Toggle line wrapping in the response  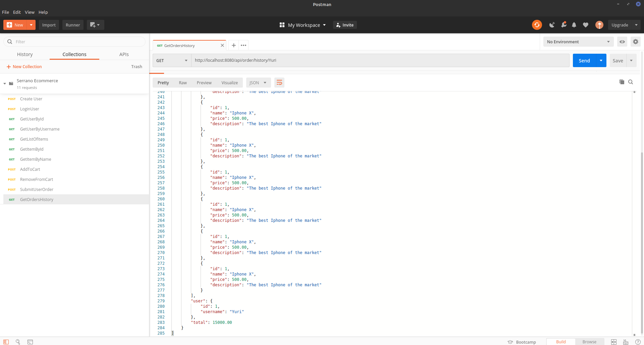(279, 83)
